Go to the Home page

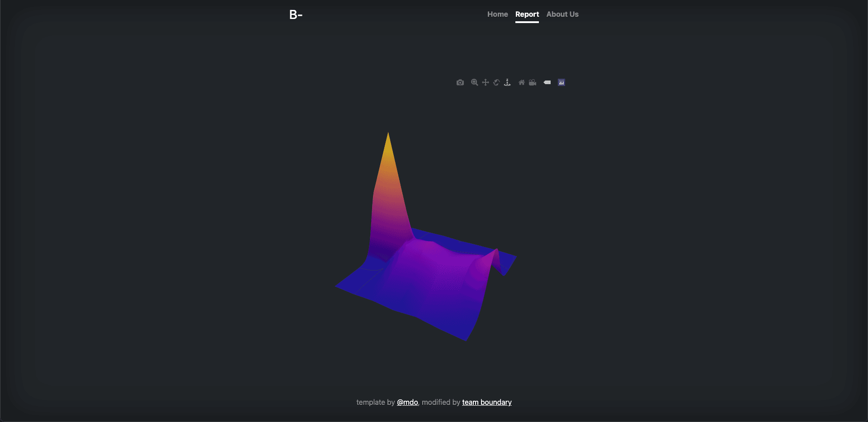(498, 14)
